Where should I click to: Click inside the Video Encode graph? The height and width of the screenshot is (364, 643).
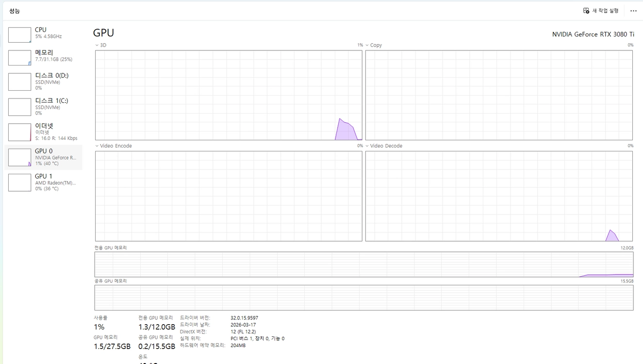229,196
